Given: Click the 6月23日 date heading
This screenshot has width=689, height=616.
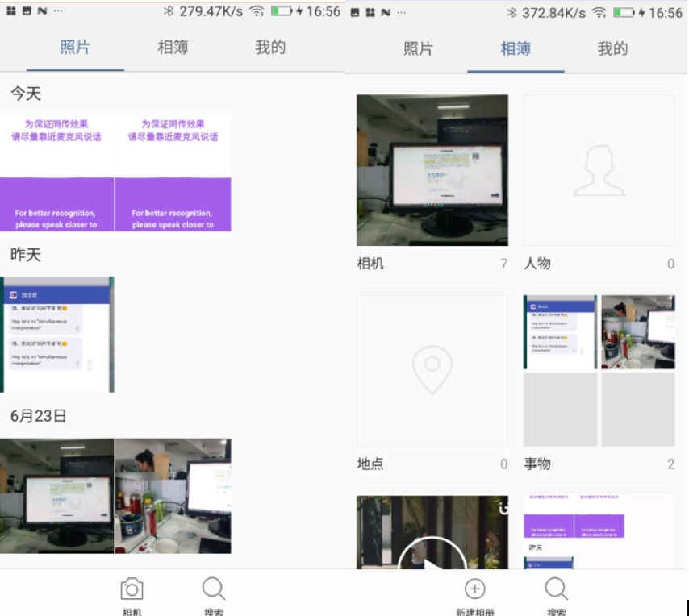Looking at the screenshot, I should coord(39,416).
